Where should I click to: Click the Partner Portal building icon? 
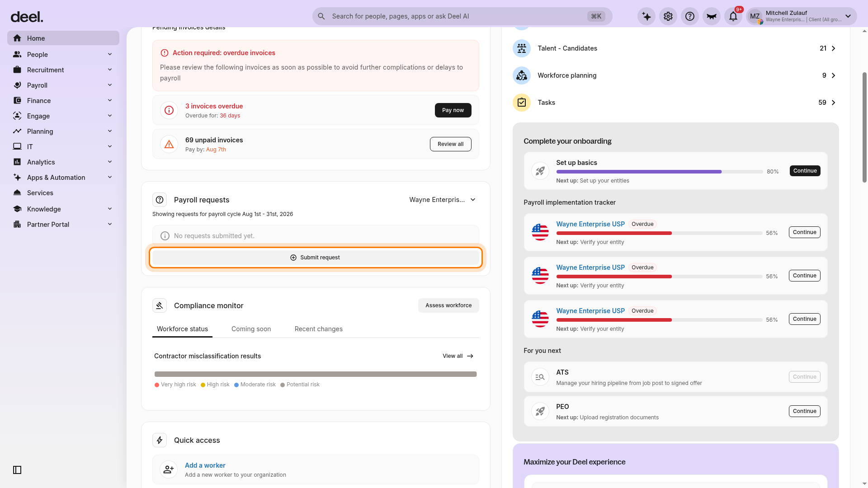17,224
